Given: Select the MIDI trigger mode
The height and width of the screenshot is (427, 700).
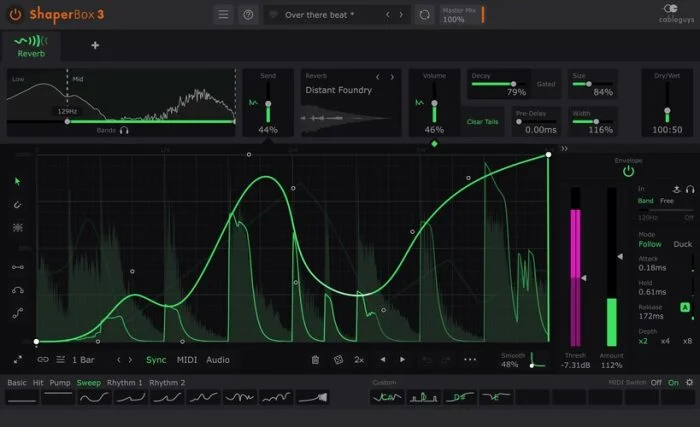Looking at the screenshot, I should point(187,360).
